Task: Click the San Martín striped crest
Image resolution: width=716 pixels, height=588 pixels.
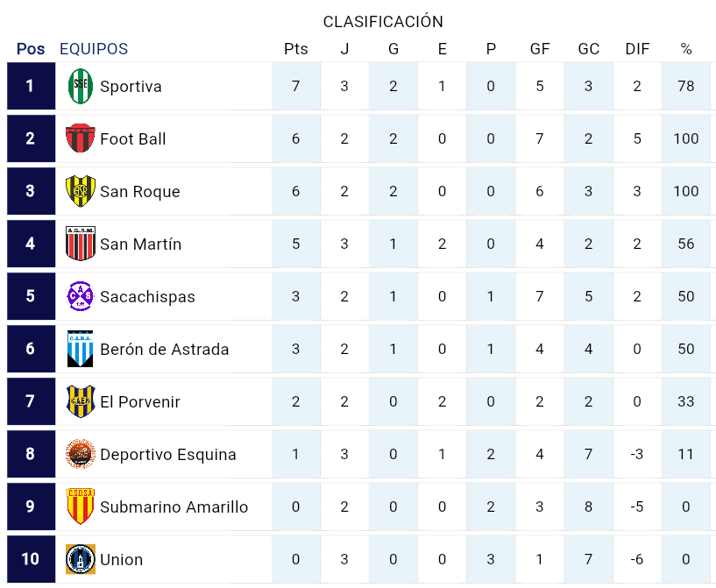Action: (81, 244)
